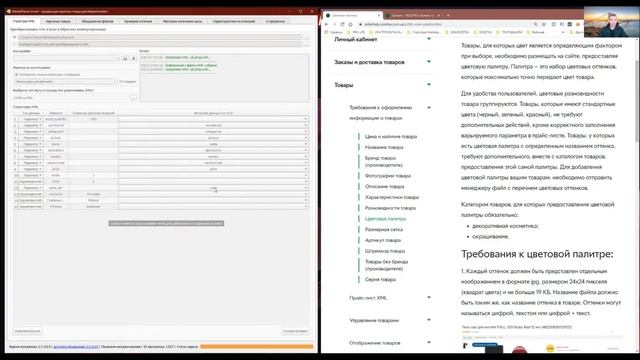
Task: Open the Характеристики товара link
Action: pos(392,197)
